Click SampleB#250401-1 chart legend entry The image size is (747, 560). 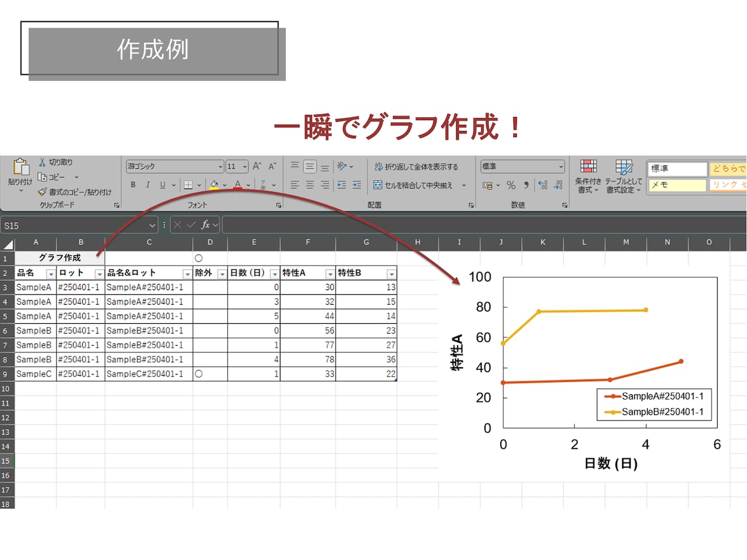[x=655, y=412]
